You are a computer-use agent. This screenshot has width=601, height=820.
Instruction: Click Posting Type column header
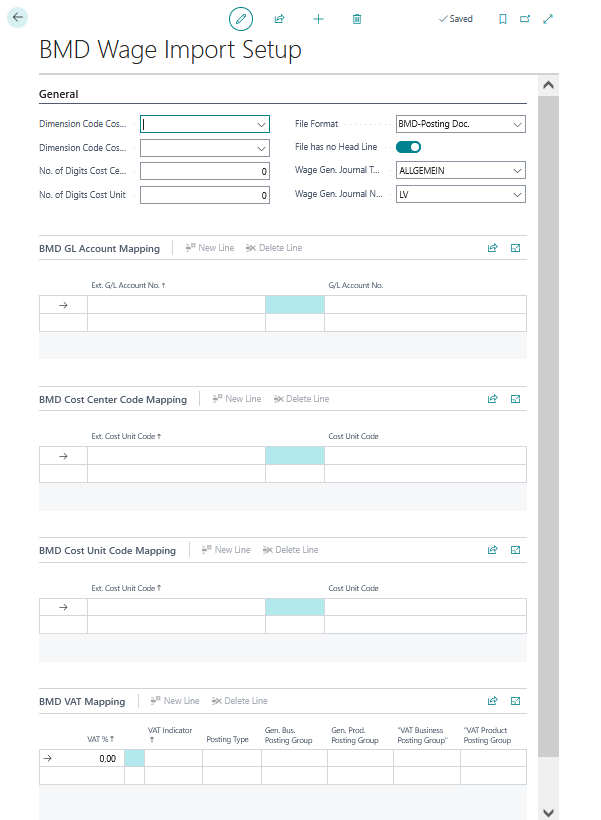pyautogui.click(x=228, y=739)
